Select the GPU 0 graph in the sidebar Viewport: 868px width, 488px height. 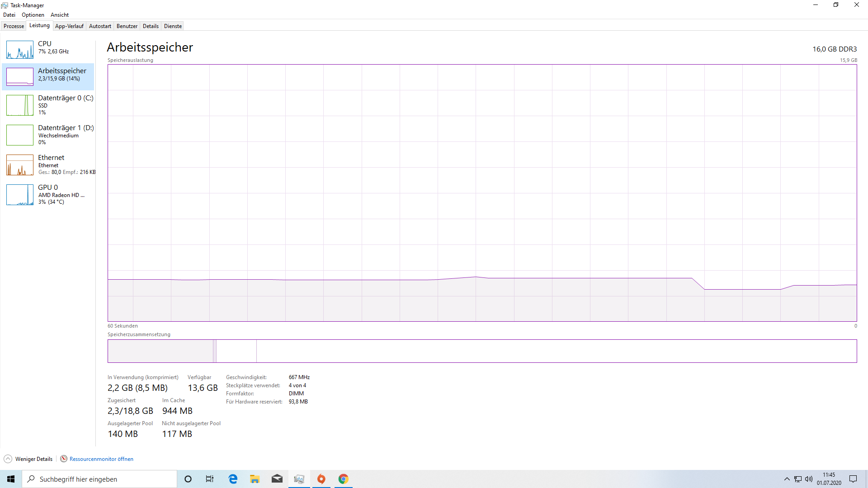[x=20, y=195]
